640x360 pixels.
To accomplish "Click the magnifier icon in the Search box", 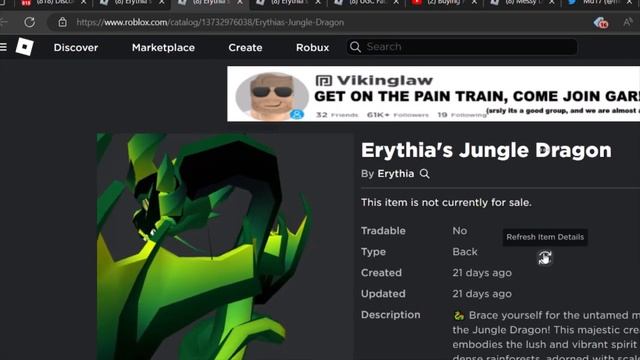I will (355, 47).
